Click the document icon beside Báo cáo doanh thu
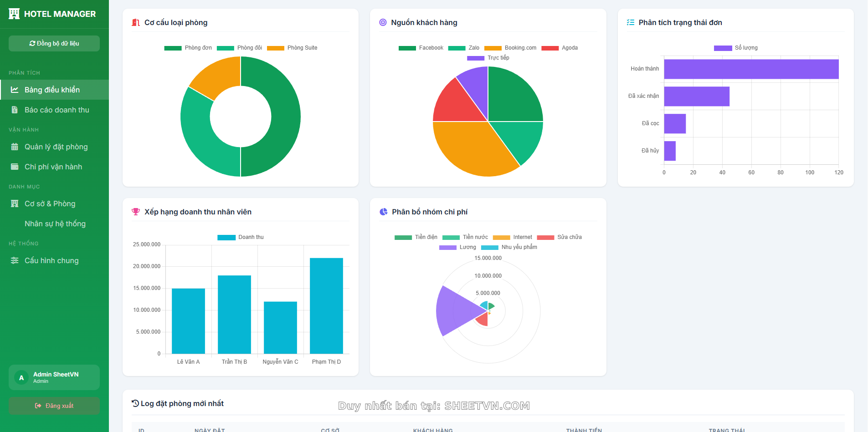 pyautogui.click(x=15, y=110)
